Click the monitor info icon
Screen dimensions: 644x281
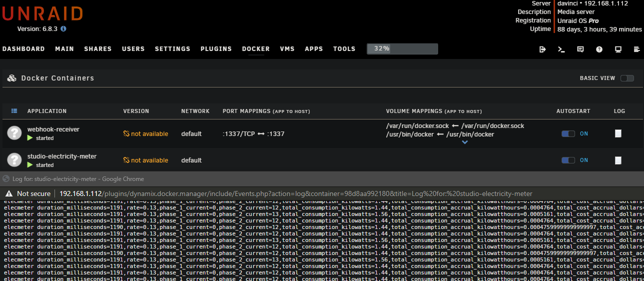coord(618,49)
